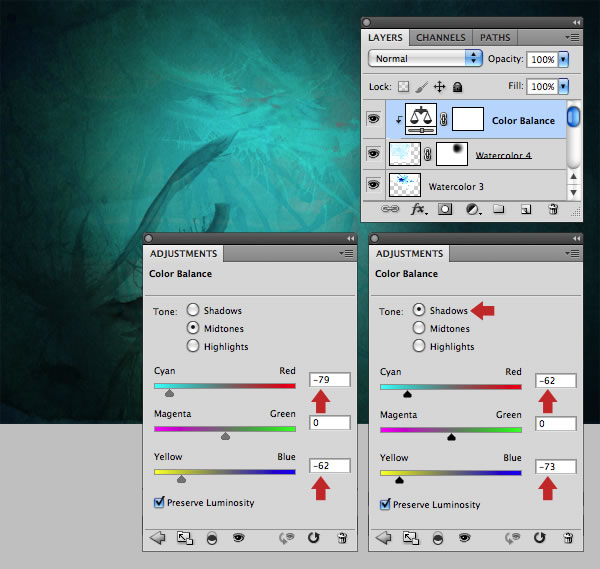Click the Cyan-Red value field showing -79
The height and width of the screenshot is (569, 600).
tap(329, 380)
